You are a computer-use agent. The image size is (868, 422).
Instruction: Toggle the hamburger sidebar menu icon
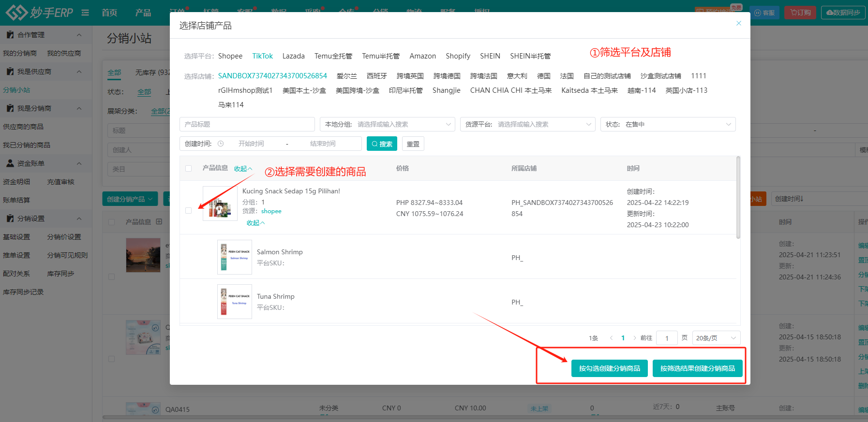(85, 13)
